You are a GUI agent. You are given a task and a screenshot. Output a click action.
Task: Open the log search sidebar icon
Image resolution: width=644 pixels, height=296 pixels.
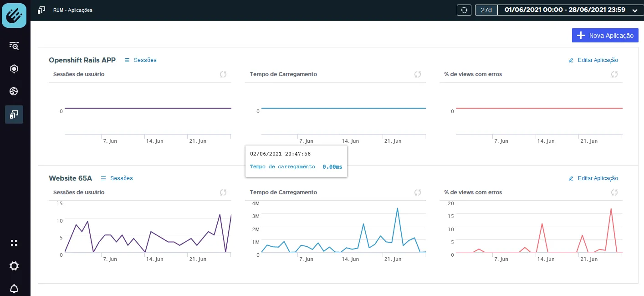14,46
